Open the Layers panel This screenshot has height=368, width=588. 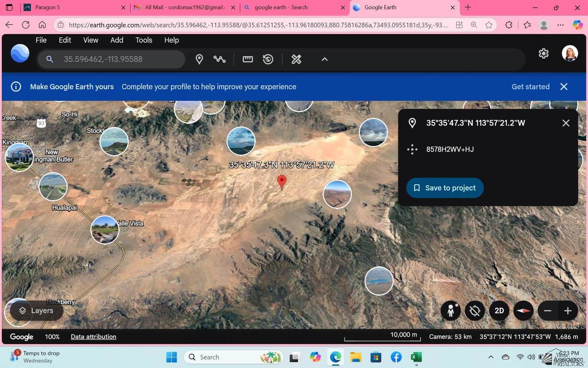click(x=34, y=310)
